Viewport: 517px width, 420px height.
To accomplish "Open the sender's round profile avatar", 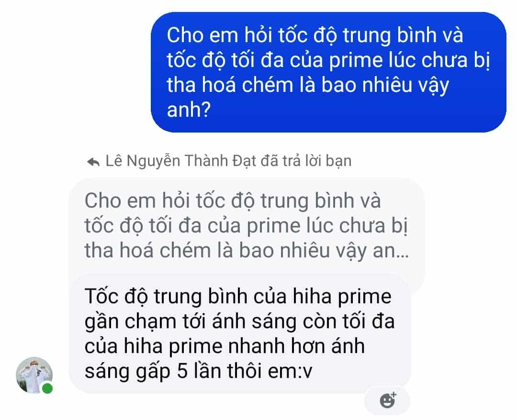I will pos(34,375).
